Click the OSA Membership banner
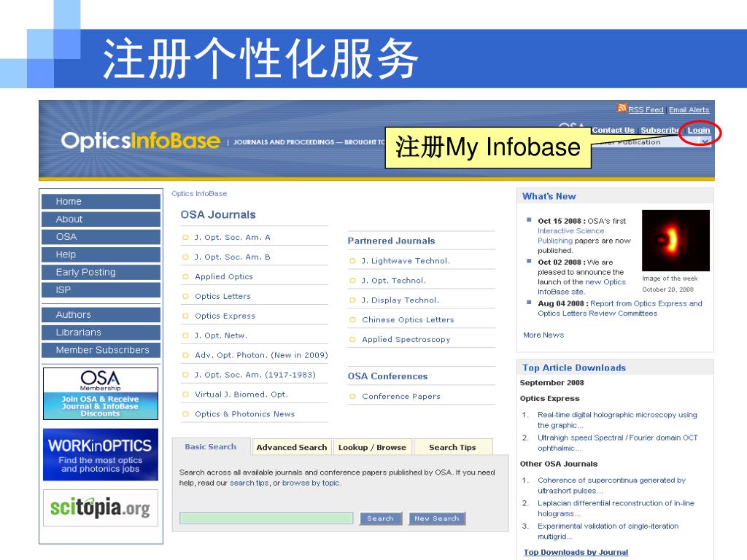 click(101, 393)
